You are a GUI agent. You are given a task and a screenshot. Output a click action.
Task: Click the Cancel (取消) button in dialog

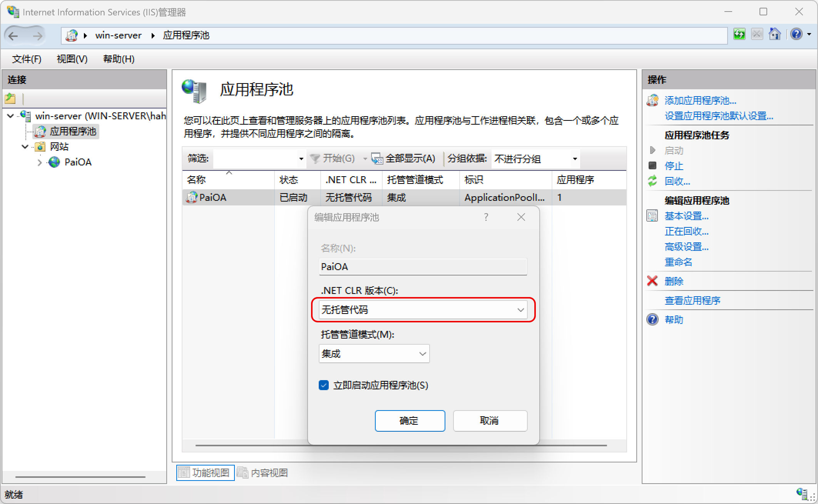[490, 421]
